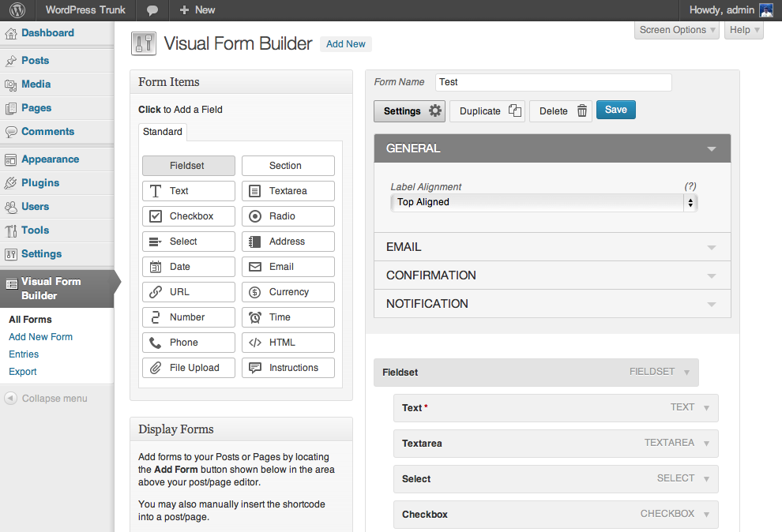This screenshot has height=532, width=782.
Task: Add a Date field with calendar icon
Action: point(189,267)
